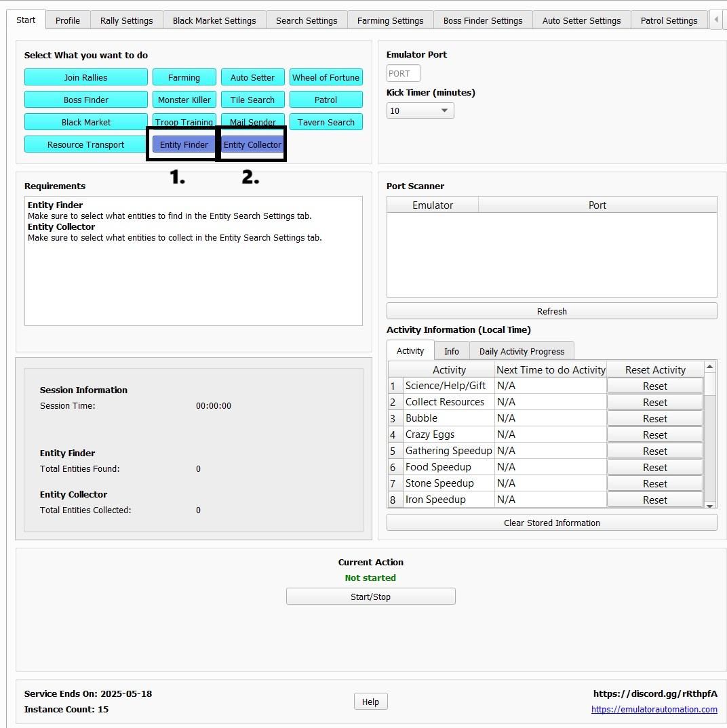Image resolution: width=727 pixels, height=728 pixels.
Task: Enable the Monster Killer activity
Action: pyautogui.click(x=184, y=100)
